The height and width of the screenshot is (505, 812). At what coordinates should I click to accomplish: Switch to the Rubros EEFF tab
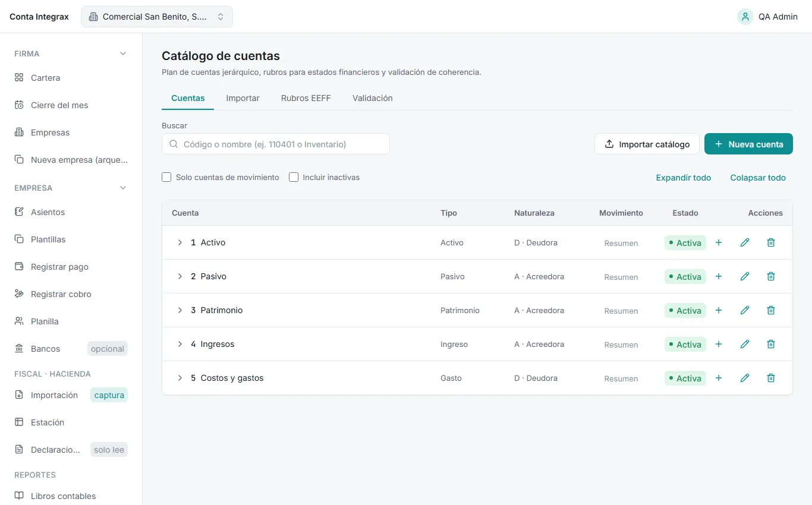(306, 98)
